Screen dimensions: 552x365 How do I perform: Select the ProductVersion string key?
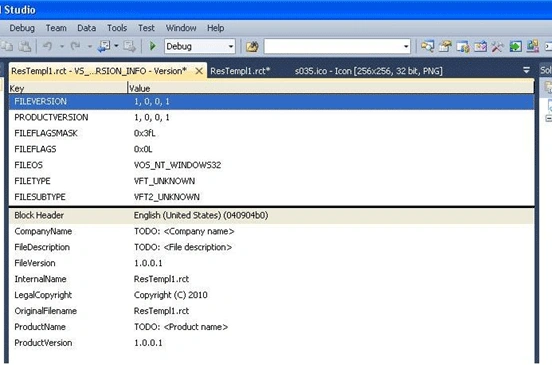(x=43, y=343)
